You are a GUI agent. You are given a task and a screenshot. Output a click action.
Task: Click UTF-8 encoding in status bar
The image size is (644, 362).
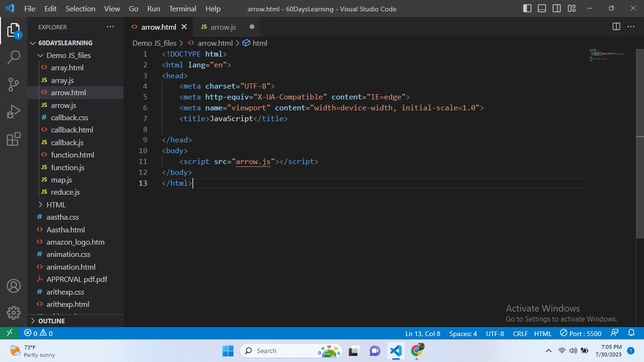495,333
